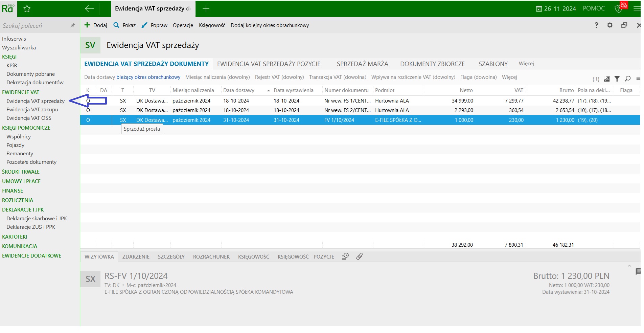The image size is (644, 333).
Task: Click Więcej in the filter row
Action: (x=509, y=77)
